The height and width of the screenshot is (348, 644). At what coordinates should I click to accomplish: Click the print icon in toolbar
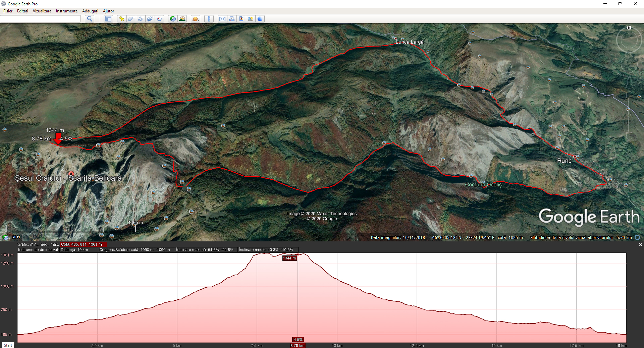pyautogui.click(x=231, y=19)
